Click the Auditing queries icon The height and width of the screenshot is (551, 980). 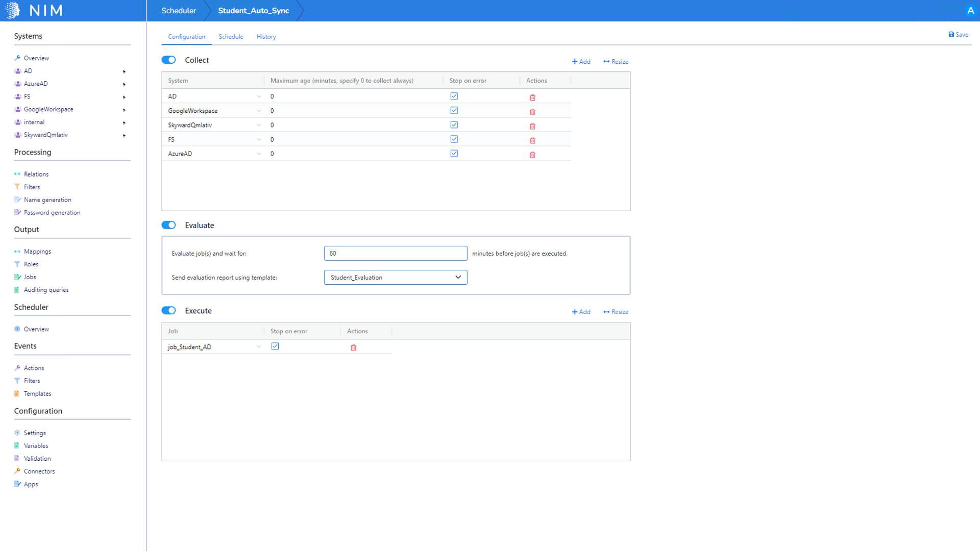tap(17, 290)
